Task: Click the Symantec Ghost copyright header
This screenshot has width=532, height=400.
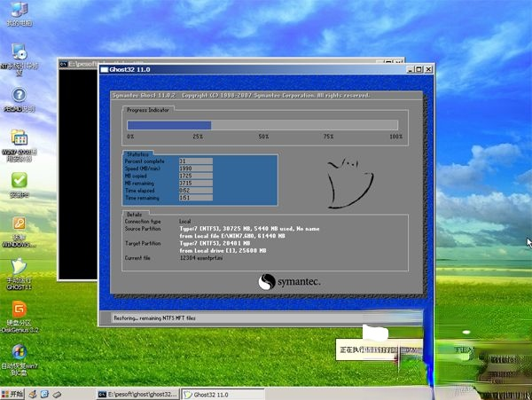Action: tap(241, 95)
